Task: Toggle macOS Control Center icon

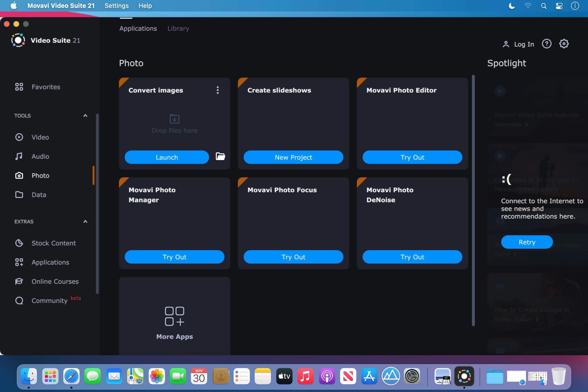Action: click(559, 6)
